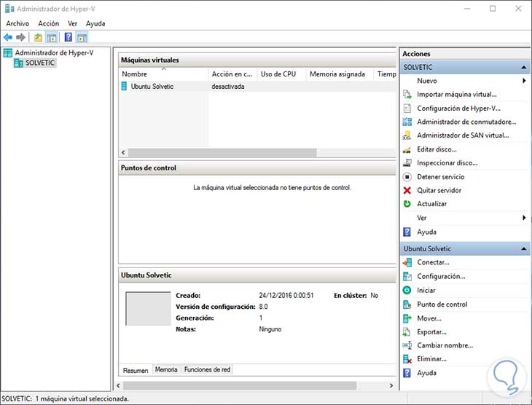
Task: Click the Forward arrow toolbar icon
Action: [20, 37]
